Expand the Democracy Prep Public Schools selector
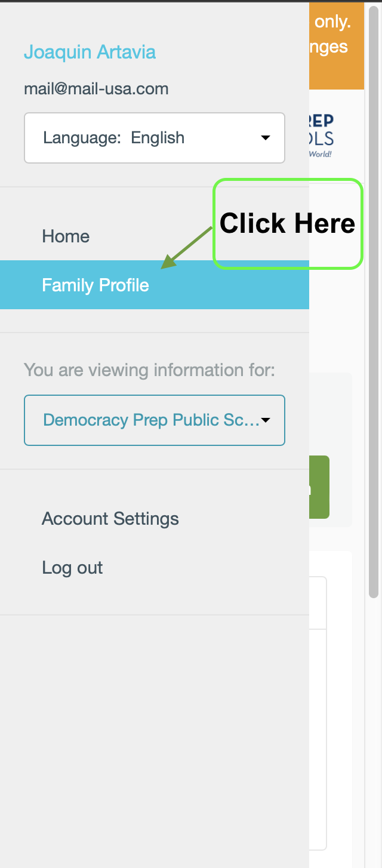 [155, 420]
